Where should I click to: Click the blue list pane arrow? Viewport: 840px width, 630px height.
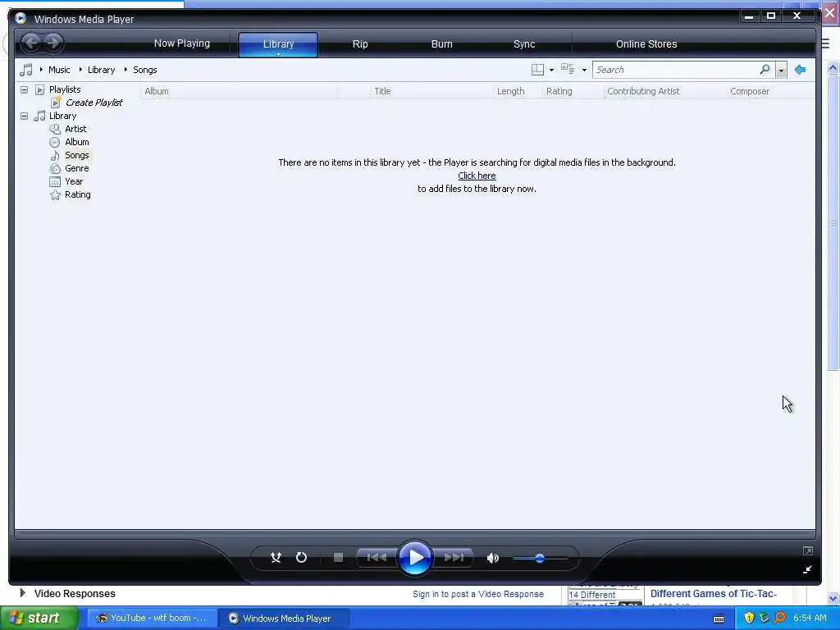click(x=801, y=70)
